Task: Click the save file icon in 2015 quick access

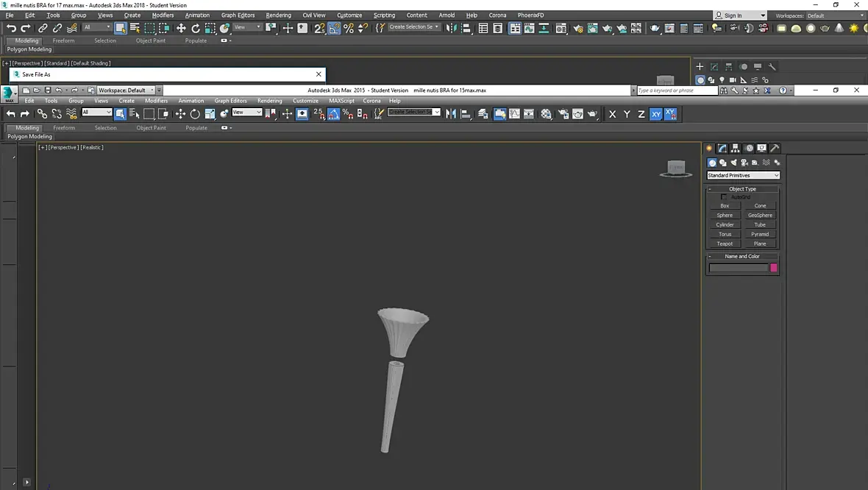Action: tap(48, 90)
